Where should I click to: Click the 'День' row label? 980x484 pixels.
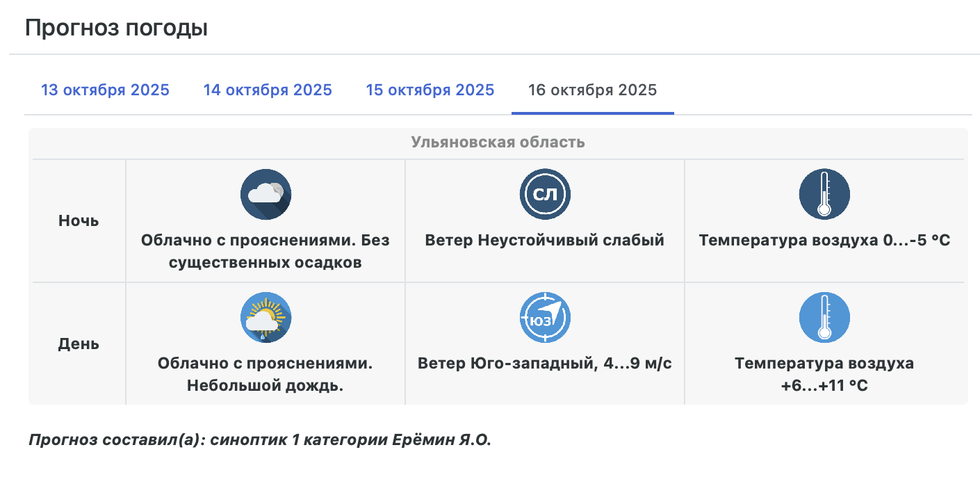pos(79,344)
